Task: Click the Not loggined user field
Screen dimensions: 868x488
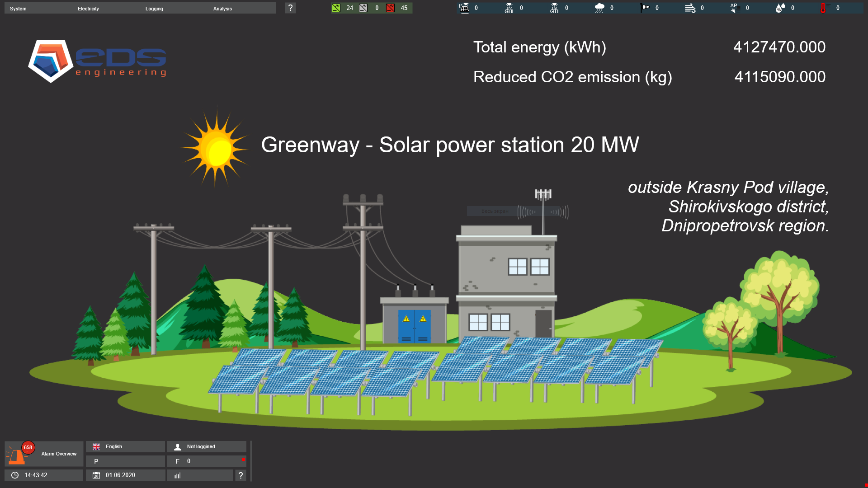Action: pos(207,446)
